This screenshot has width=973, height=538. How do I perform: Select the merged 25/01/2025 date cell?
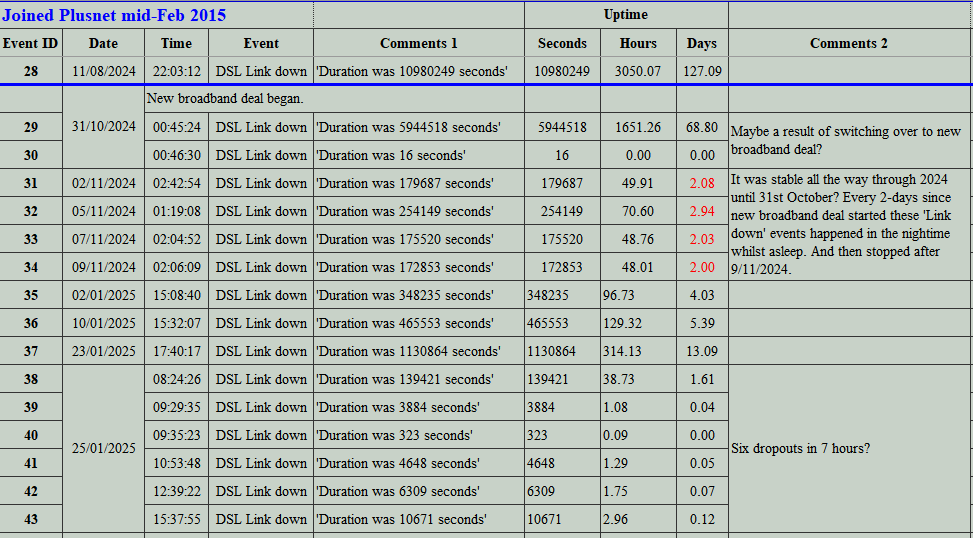coord(103,449)
